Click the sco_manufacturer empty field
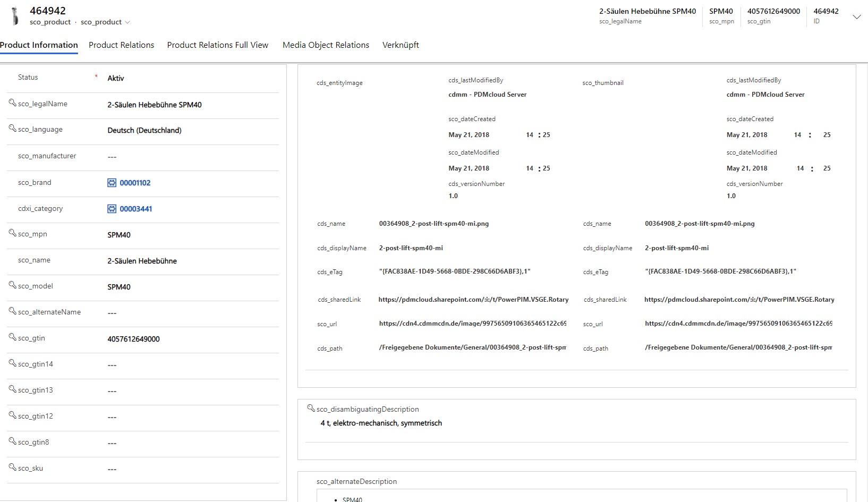 (x=191, y=157)
